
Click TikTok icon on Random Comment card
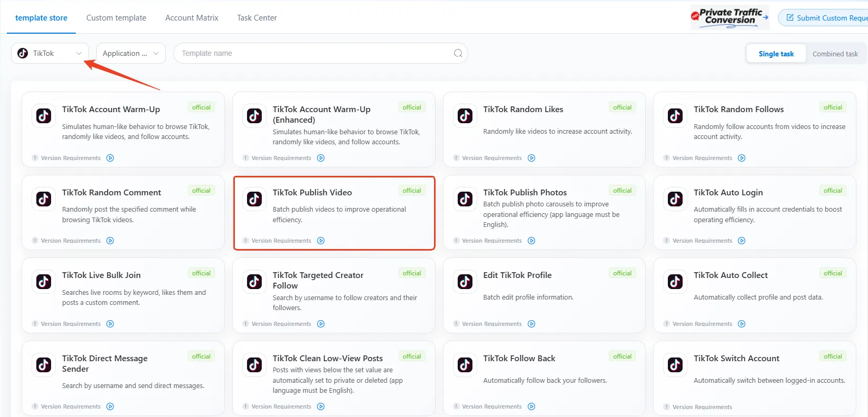coord(44,199)
